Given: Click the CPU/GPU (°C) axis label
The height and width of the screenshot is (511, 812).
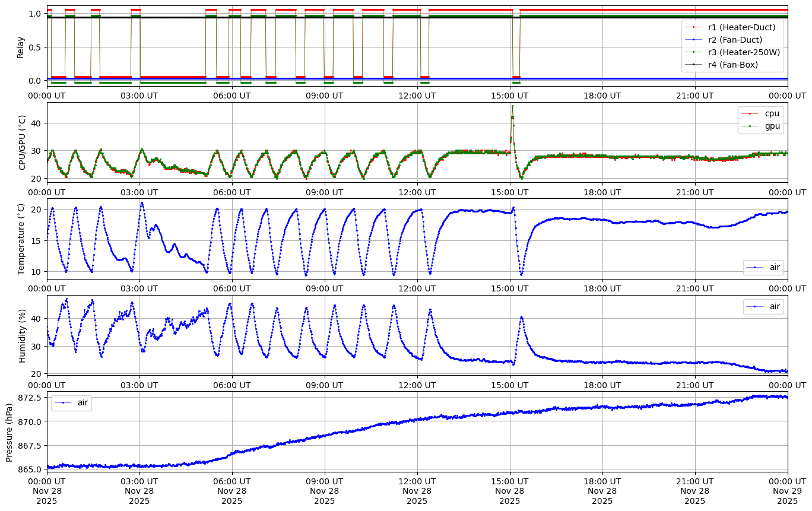Looking at the screenshot, I should 23,142.
